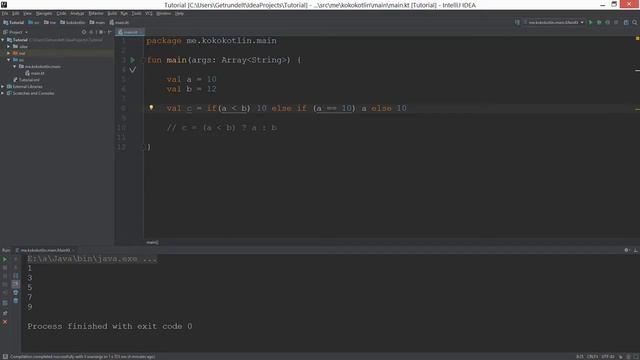Open the Project view selector dropdown
The height and width of the screenshot is (360, 640).
[16, 32]
